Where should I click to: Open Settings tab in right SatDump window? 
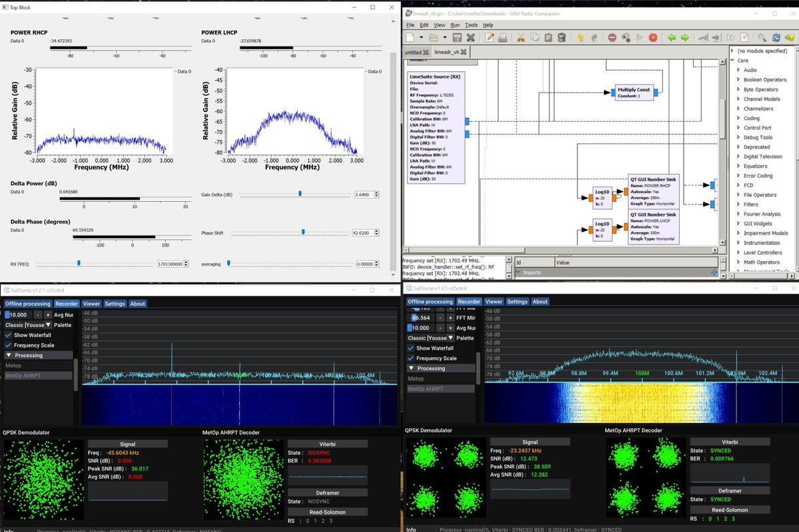517,302
